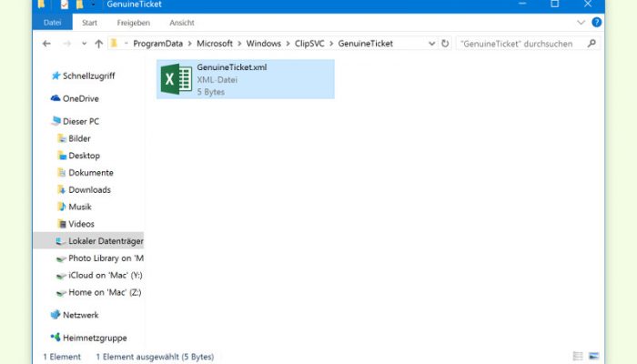Open the Datei ribbon tab

tap(53, 23)
